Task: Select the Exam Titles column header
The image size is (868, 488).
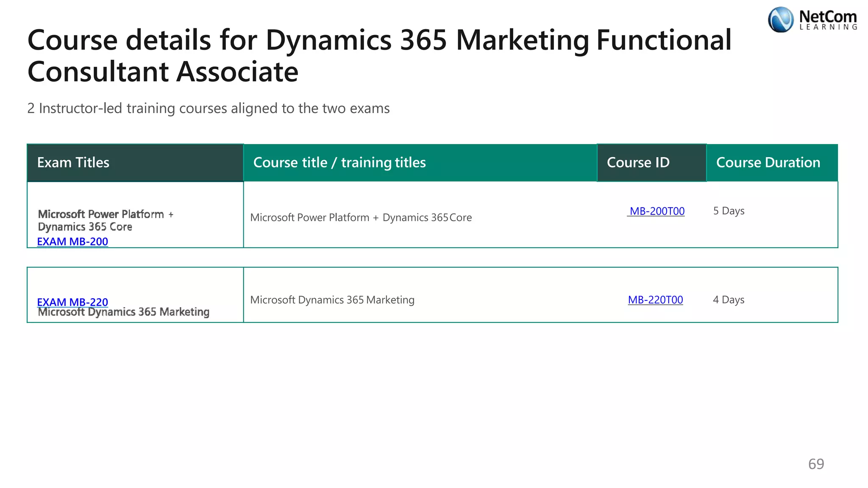Action: 135,163
